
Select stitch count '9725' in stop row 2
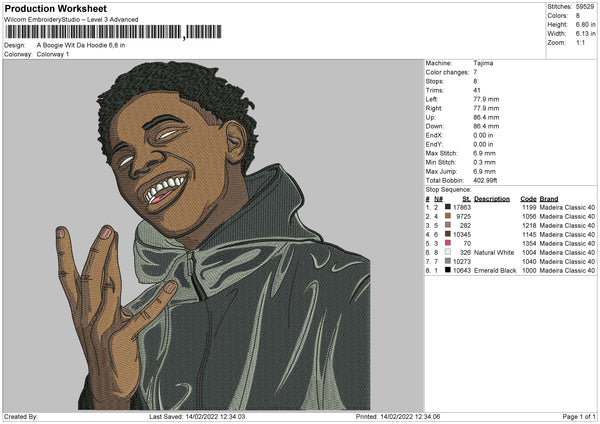463,216
